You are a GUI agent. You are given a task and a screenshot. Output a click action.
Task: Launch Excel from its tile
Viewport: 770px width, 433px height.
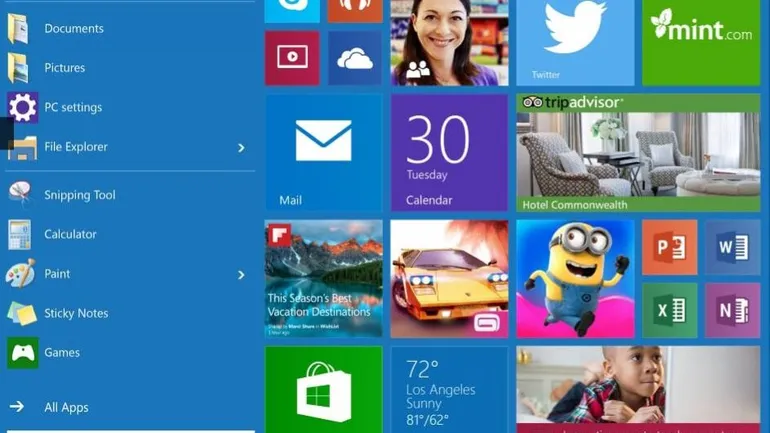click(670, 310)
